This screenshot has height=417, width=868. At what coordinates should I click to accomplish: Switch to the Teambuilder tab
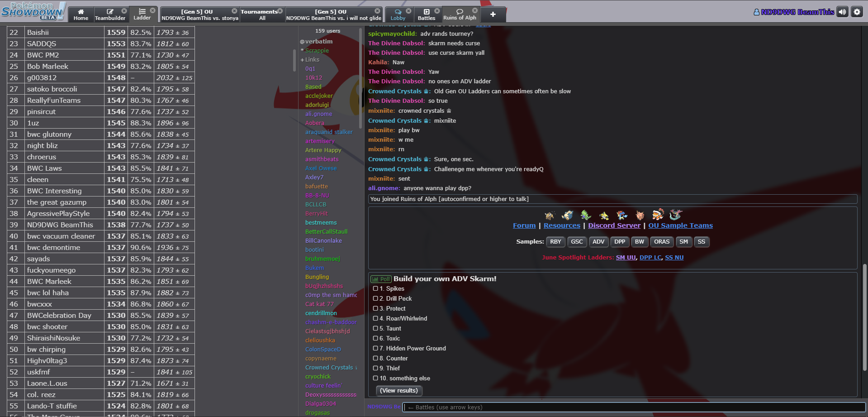pyautogui.click(x=110, y=14)
